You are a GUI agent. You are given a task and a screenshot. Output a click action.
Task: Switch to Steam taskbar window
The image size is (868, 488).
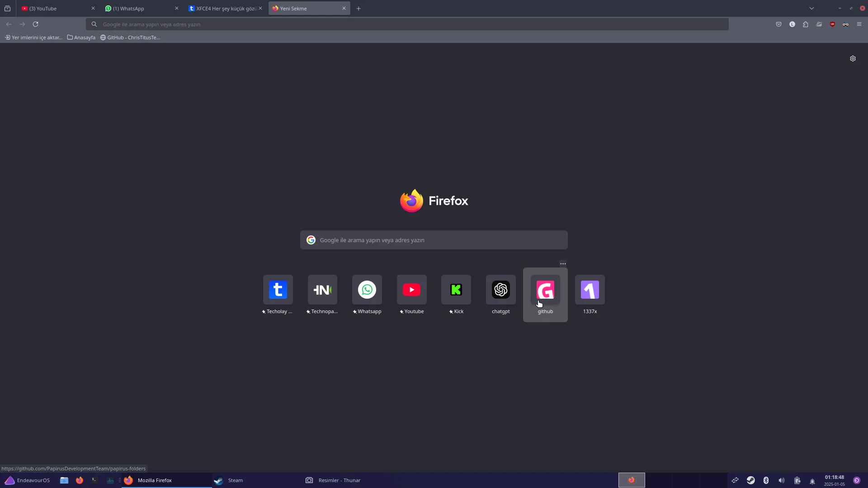click(x=257, y=480)
